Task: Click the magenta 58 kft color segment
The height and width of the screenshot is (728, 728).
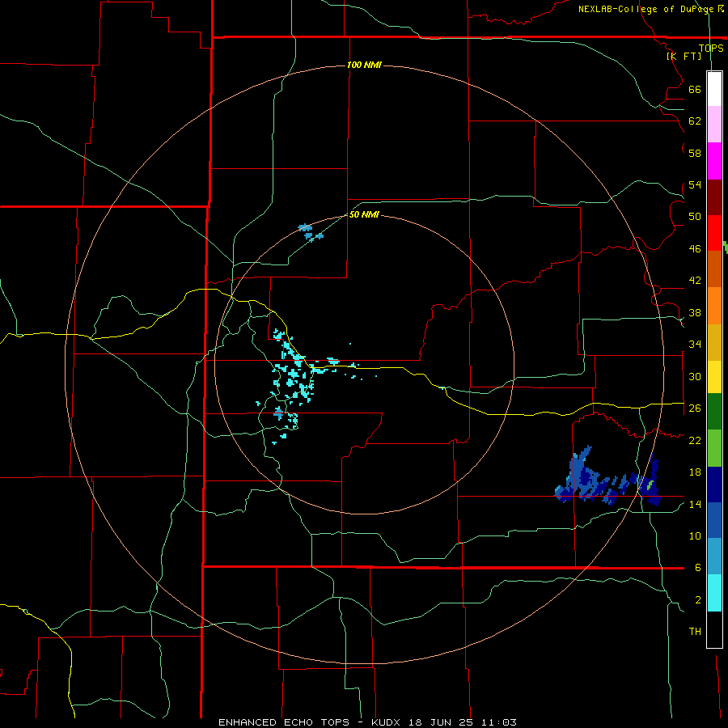Action: 714,161
